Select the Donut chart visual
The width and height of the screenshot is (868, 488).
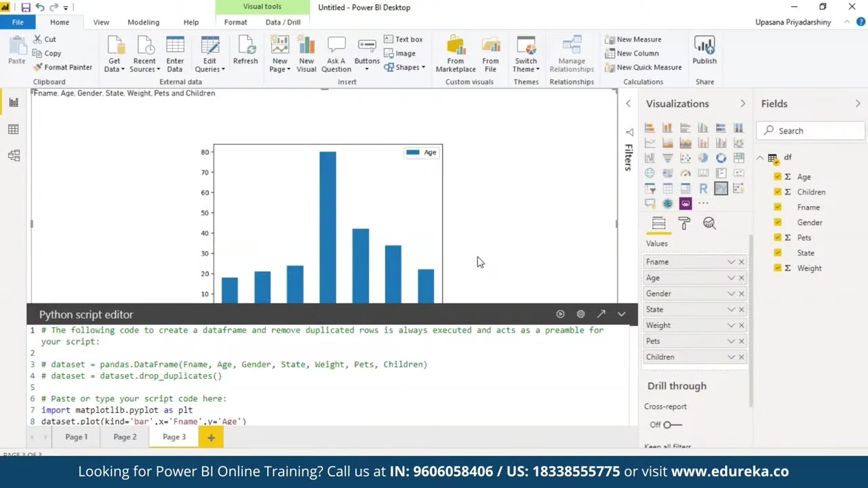coord(721,158)
